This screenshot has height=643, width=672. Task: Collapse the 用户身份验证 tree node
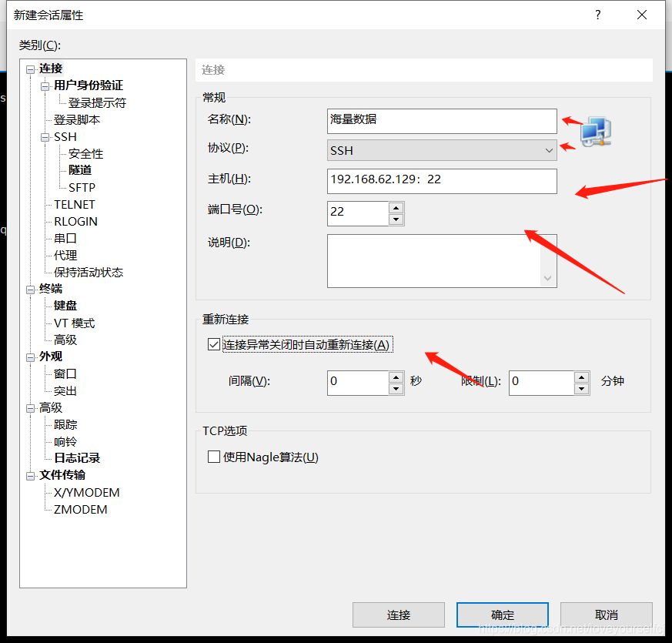tap(45, 85)
